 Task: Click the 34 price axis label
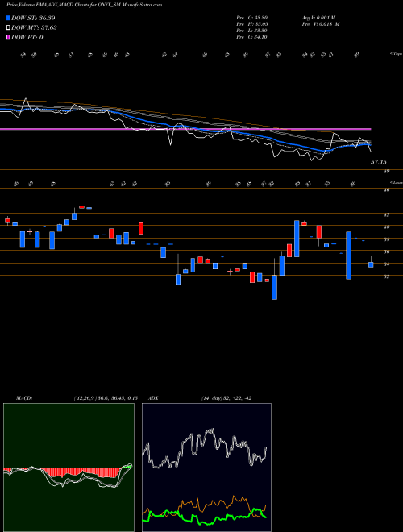pos(386,264)
